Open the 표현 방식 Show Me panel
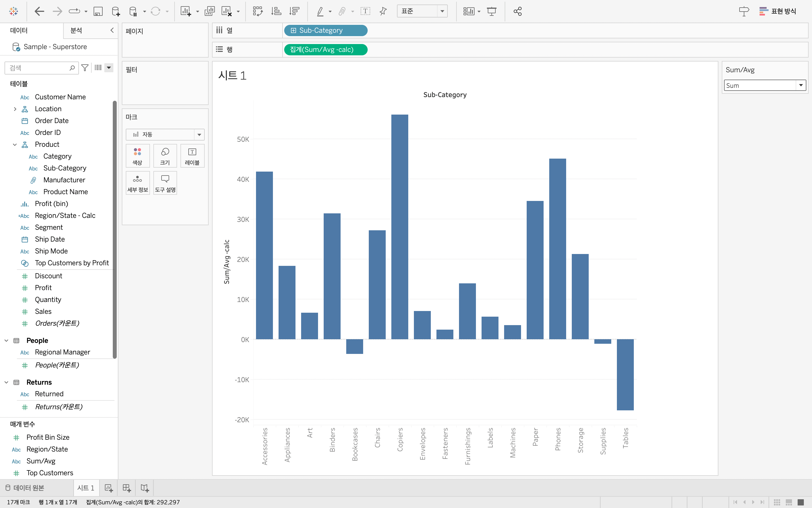This screenshot has width=812, height=508. coord(778,11)
